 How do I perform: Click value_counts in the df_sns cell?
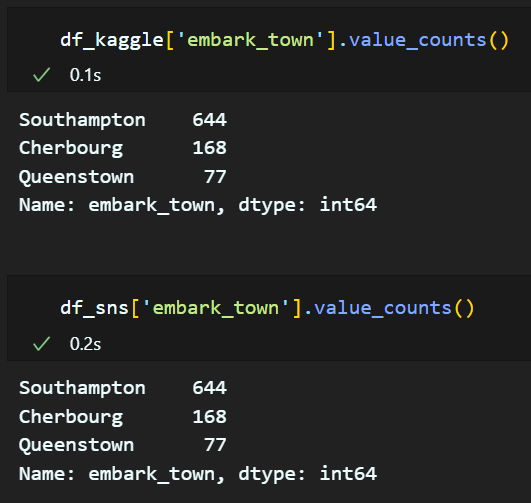tap(383, 309)
